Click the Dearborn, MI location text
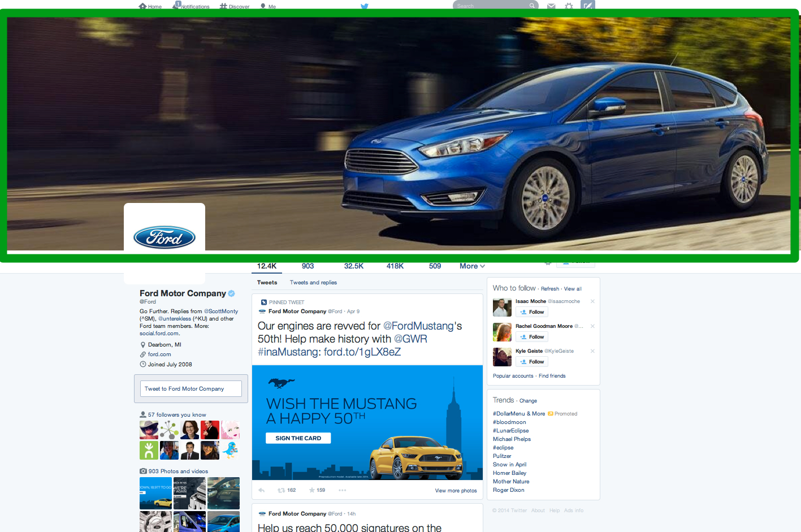 click(x=164, y=345)
